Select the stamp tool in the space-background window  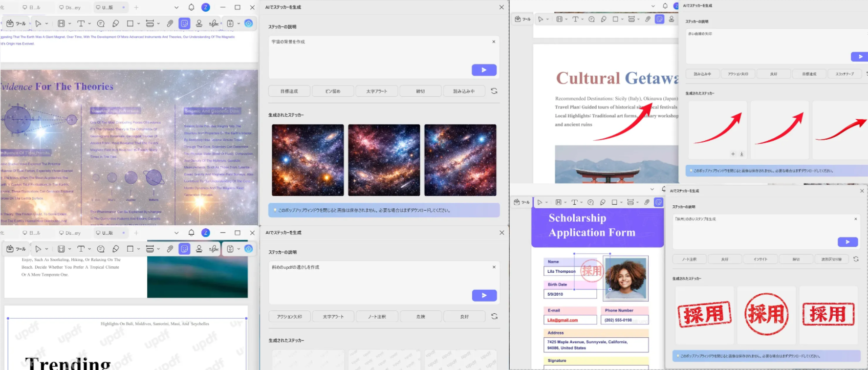[x=199, y=23]
